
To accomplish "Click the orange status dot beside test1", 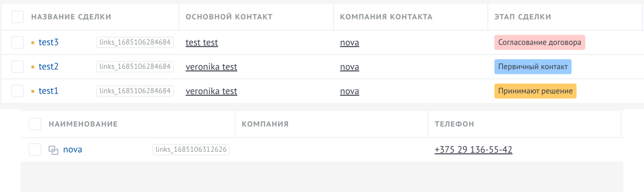I will click(33, 91).
